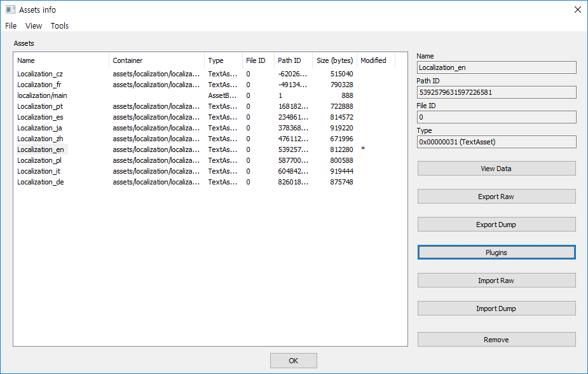Select the localization/main AssetBundle entry
Screen dimensions: 588x374
click(x=42, y=95)
